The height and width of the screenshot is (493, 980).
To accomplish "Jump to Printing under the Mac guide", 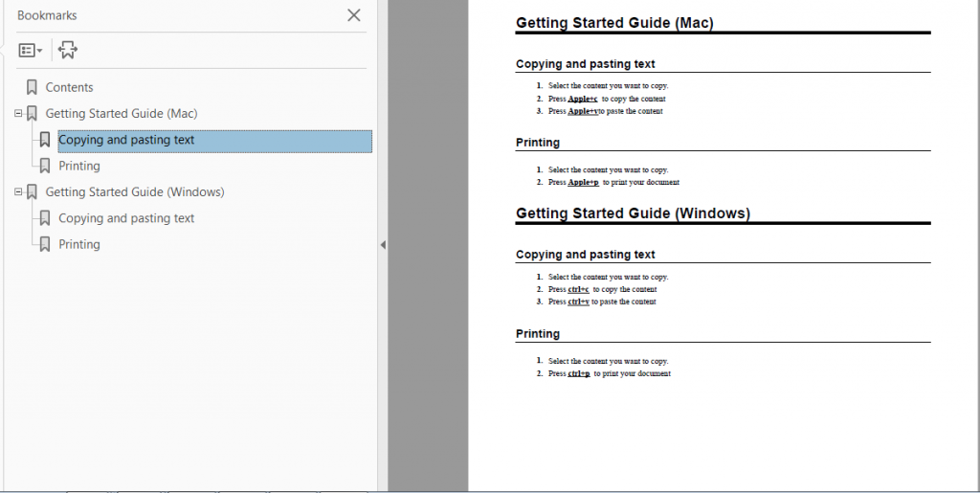I will point(79,166).
